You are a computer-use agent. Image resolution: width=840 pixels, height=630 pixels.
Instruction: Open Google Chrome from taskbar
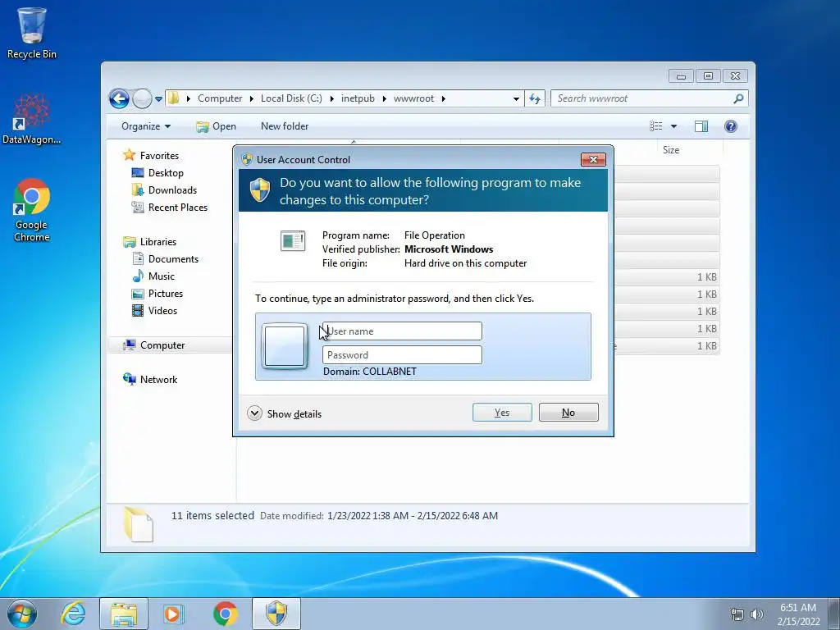coord(225,614)
